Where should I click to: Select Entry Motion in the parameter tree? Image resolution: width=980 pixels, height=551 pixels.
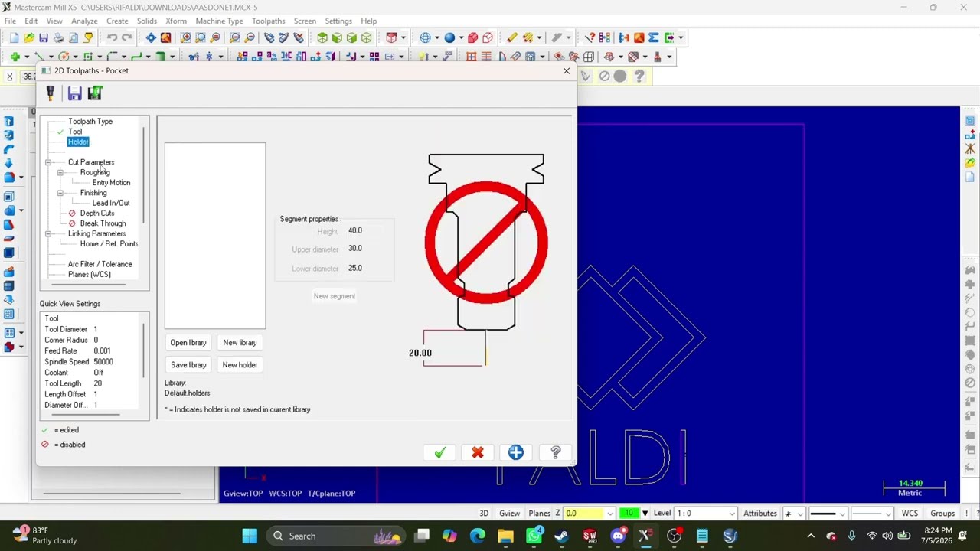pyautogui.click(x=111, y=183)
